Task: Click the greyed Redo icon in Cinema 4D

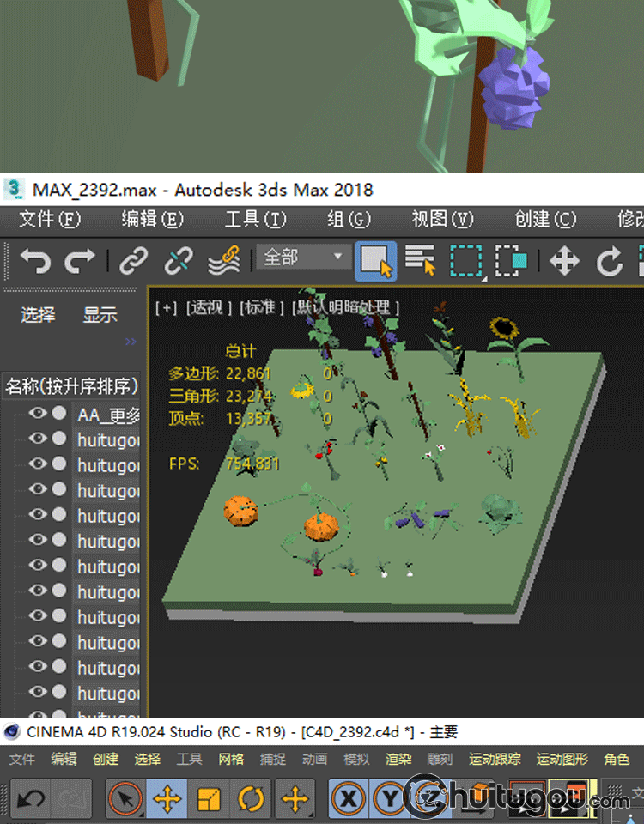Action: pyautogui.click(x=71, y=799)
